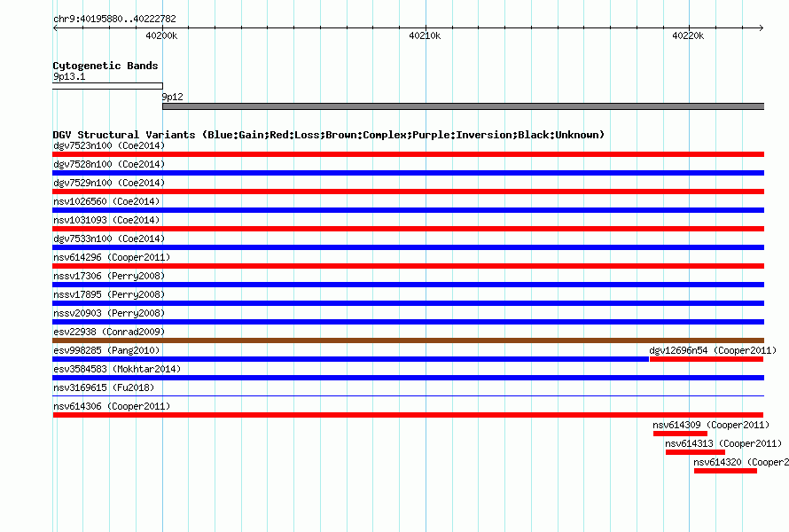Open the dgv7528n100 (Coe2014) label link
789x532 pixels.
(109, 165)
